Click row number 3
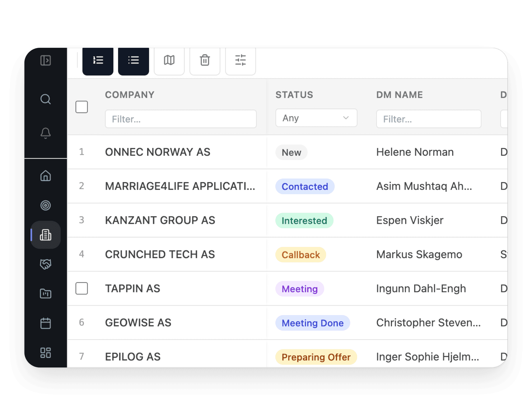The height and width of the screenshot is (415, 532). (82, 220)
